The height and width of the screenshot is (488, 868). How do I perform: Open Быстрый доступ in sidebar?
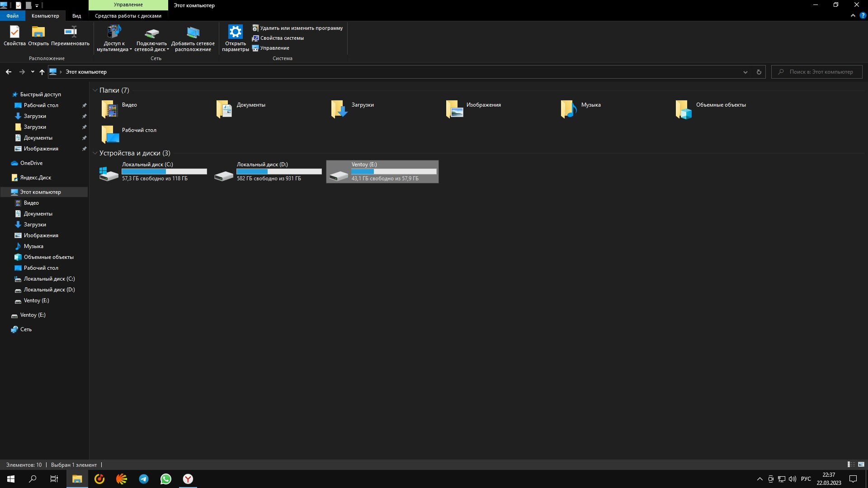(x=40, y=94)
